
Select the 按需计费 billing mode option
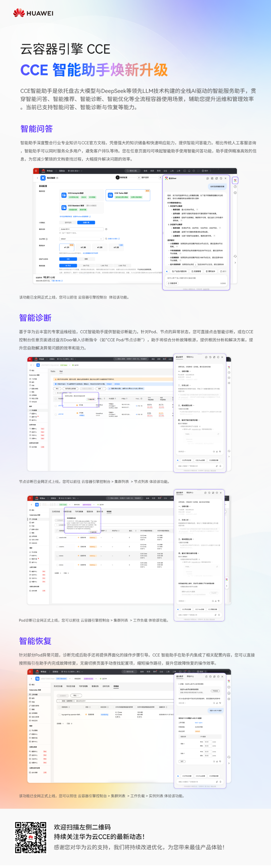click(86, 222)
